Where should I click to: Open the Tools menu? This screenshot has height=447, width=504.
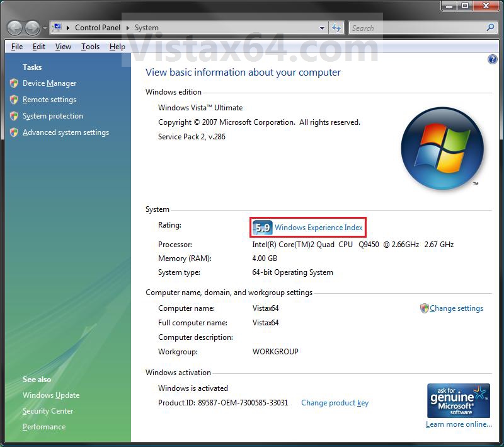pos(90,47)
